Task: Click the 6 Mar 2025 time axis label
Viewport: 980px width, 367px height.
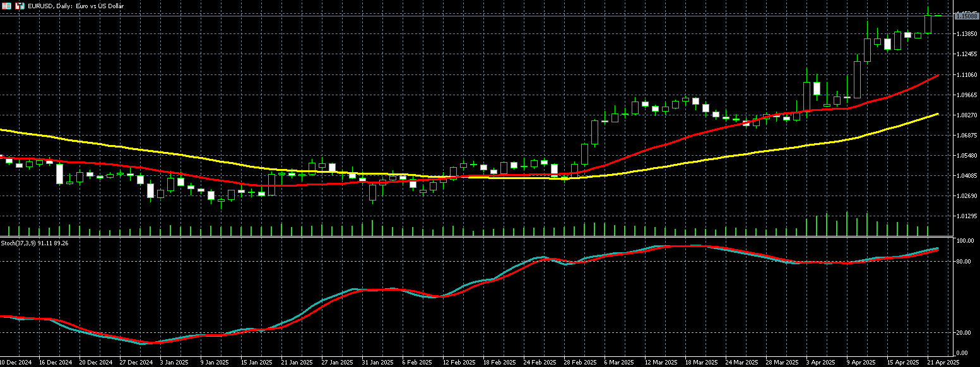Action: tap(618, 363)
